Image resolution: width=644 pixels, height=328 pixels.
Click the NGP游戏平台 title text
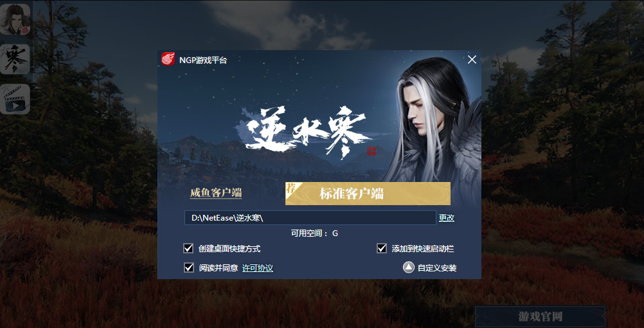203,60
